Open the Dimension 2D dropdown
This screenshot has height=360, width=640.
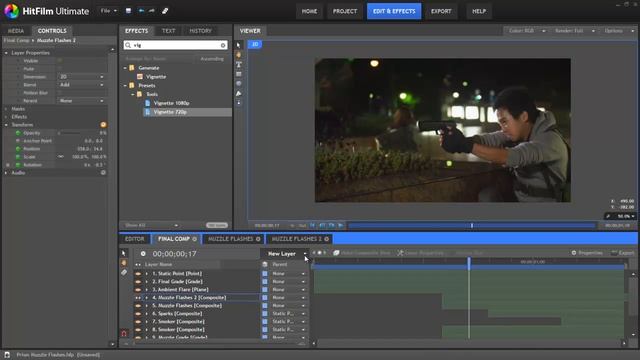[82, 77]
